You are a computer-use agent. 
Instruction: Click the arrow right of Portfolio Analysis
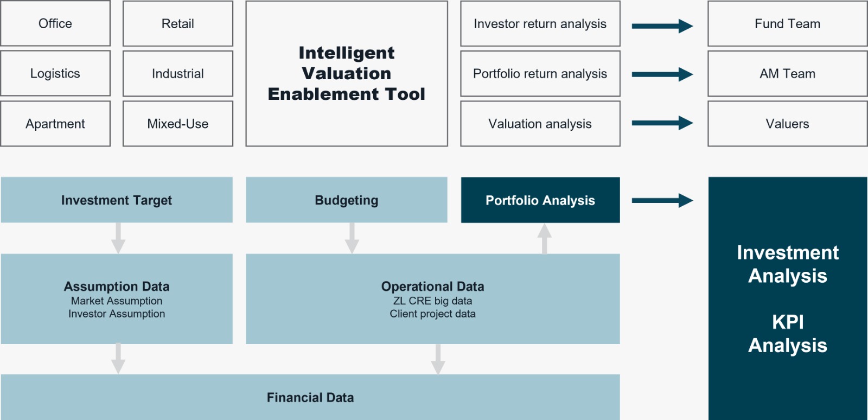(662, 200)
